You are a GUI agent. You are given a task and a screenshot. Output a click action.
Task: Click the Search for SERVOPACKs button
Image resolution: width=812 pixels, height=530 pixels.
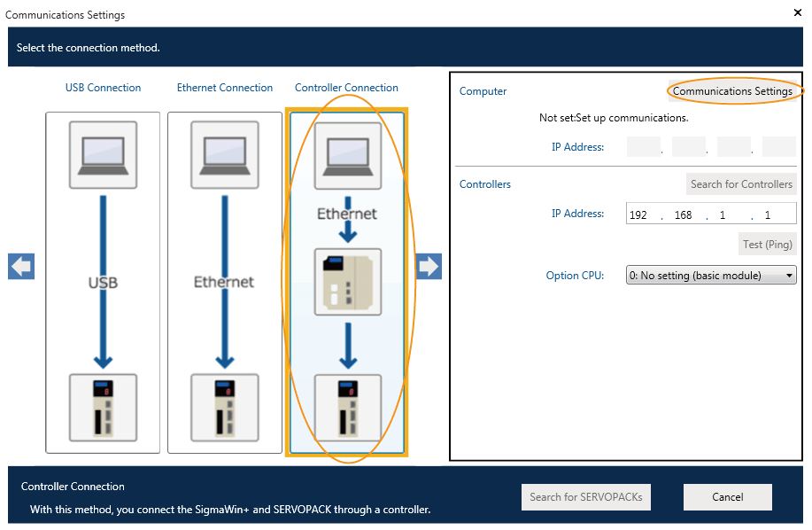585,497
